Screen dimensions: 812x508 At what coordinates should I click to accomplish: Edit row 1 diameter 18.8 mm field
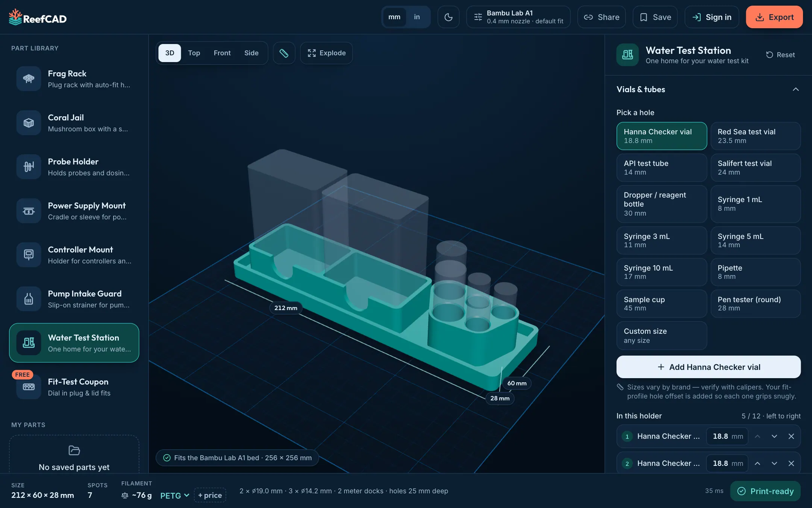[727, 436]
